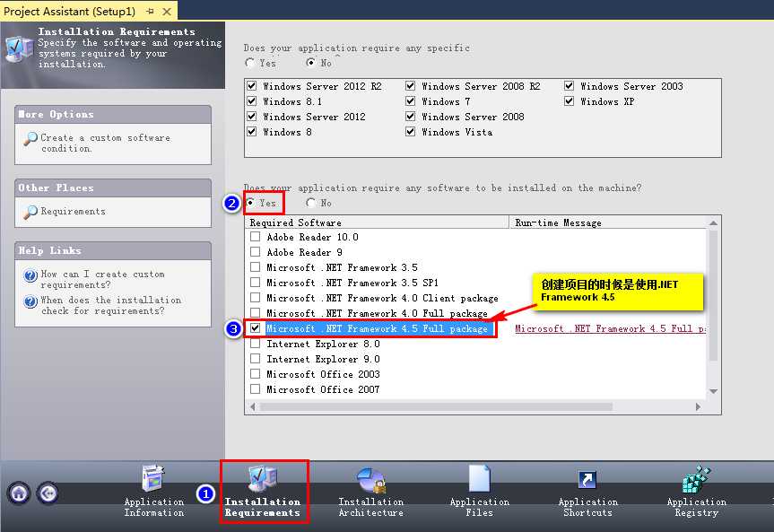Click the horizontal scrollbar thumb of software list
Viewport: 774px width, 532px height.
coord(437,407)
